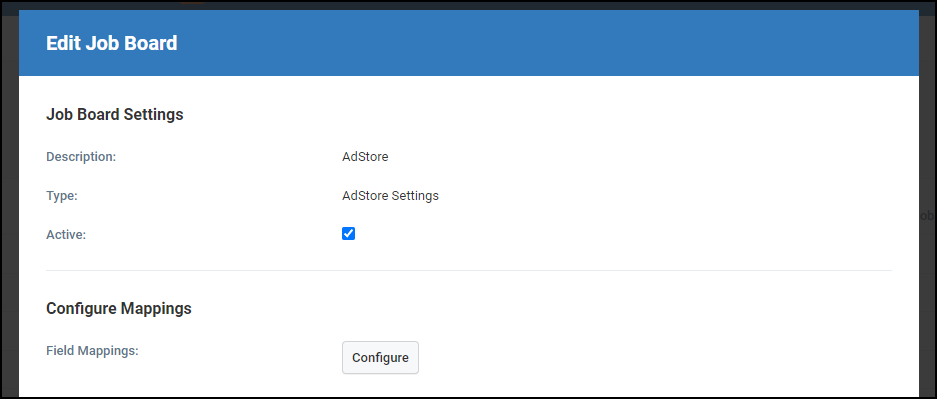The height and width of the screenshot is (399, 937).
Task: Open Field Mappings with Configure button
Action: coord(380,357)
